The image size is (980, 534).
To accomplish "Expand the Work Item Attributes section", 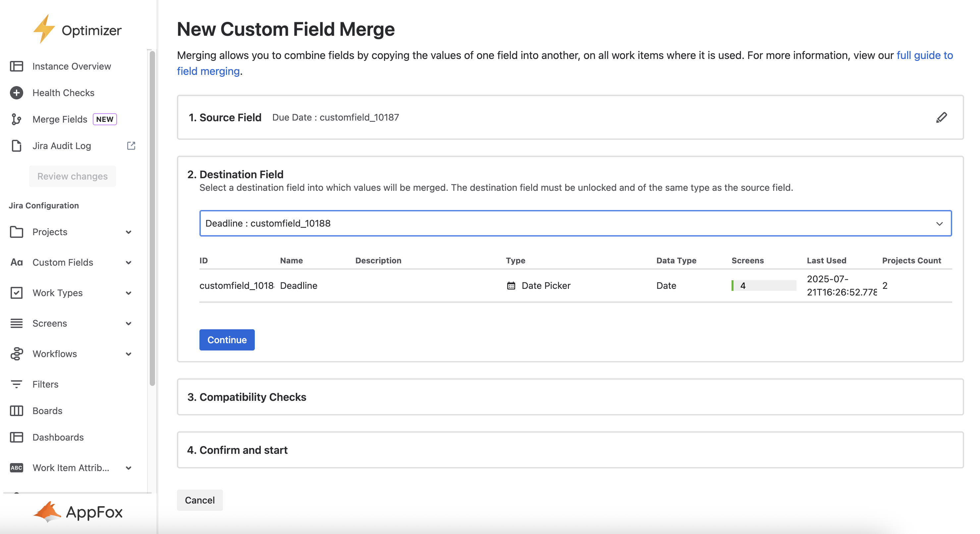I will click(x=129, y=468).
